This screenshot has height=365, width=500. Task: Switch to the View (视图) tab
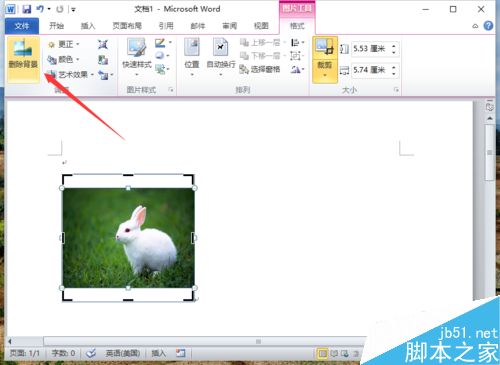261,26
